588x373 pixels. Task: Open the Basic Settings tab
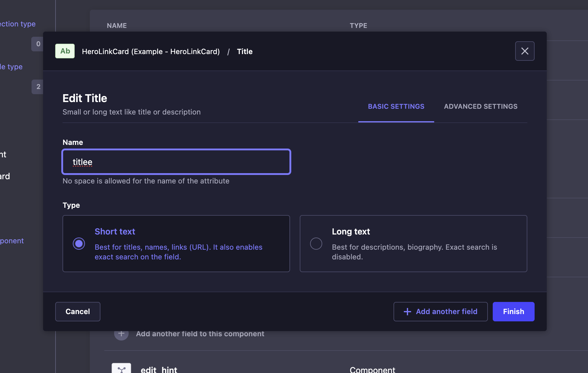396,107
